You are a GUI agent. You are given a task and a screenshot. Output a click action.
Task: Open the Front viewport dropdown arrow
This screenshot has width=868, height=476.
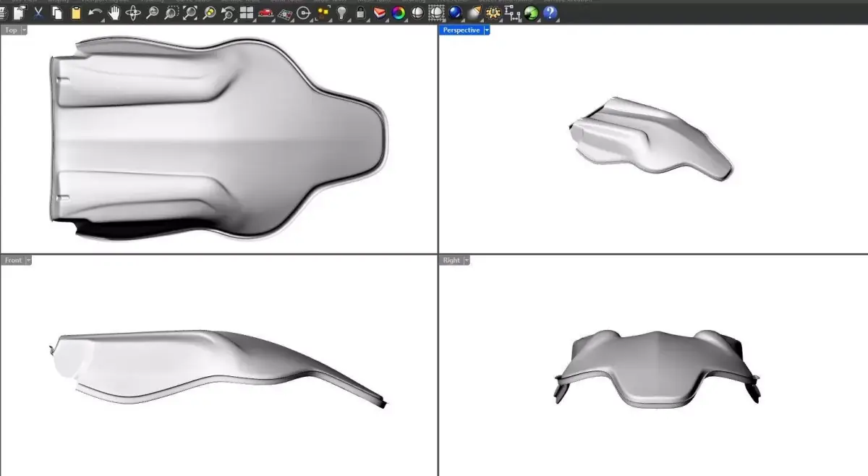pos(27,260)
